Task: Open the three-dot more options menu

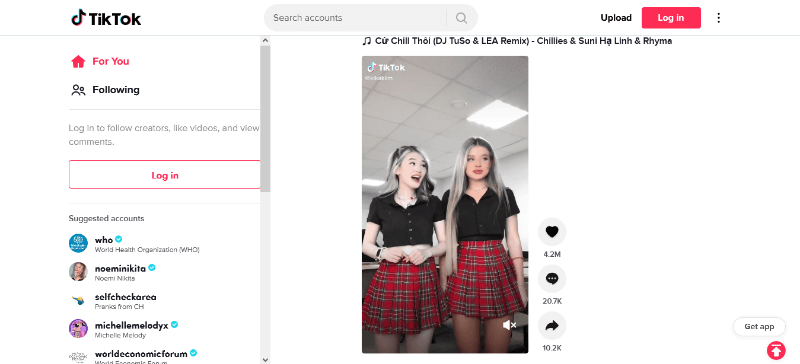Action: pos(718,18)
